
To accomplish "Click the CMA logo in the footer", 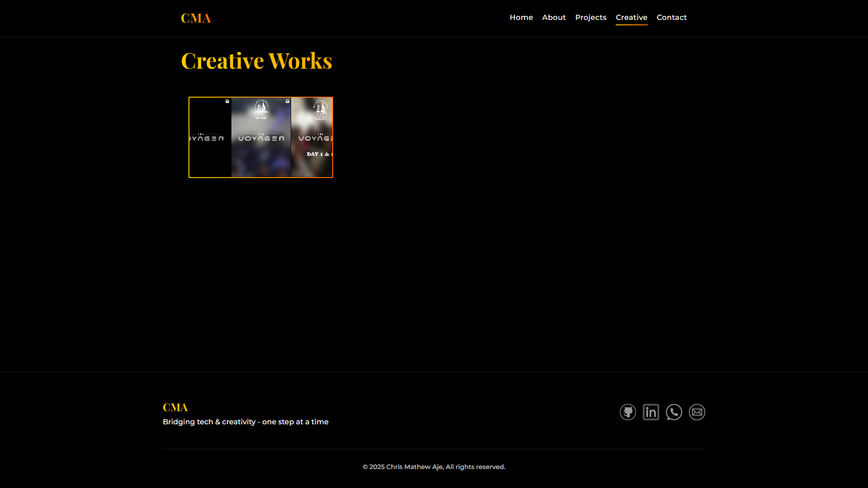I will point(175,407).
